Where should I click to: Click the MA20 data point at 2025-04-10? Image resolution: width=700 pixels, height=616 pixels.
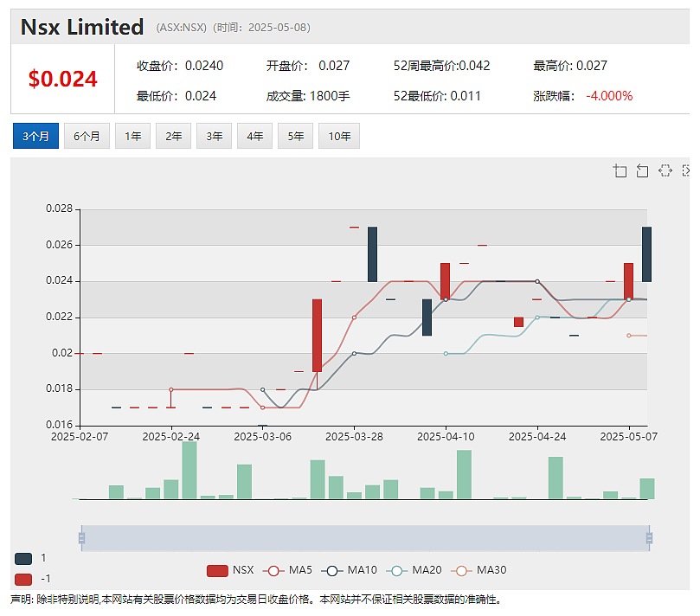click(x=446, y=354)
